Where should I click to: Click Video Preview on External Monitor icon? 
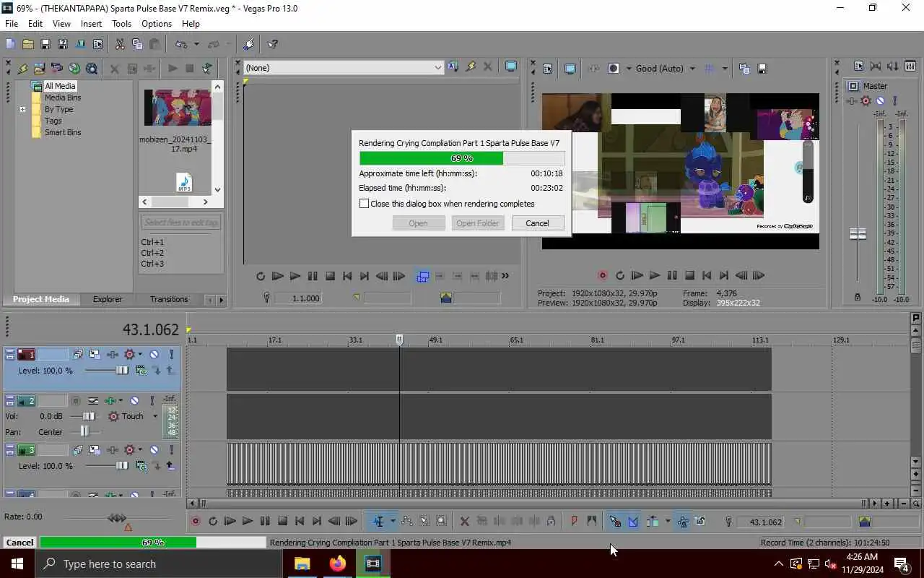point(570,69)
